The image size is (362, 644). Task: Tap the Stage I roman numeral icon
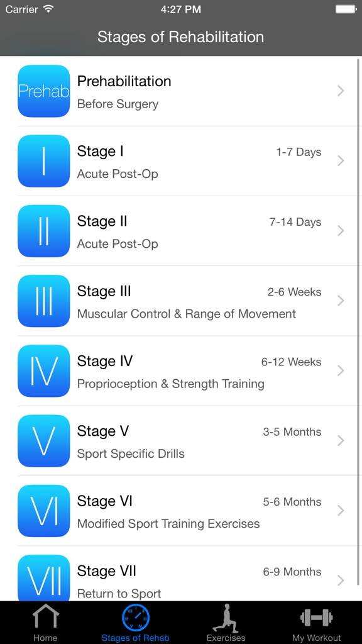(x=43, y=161)
